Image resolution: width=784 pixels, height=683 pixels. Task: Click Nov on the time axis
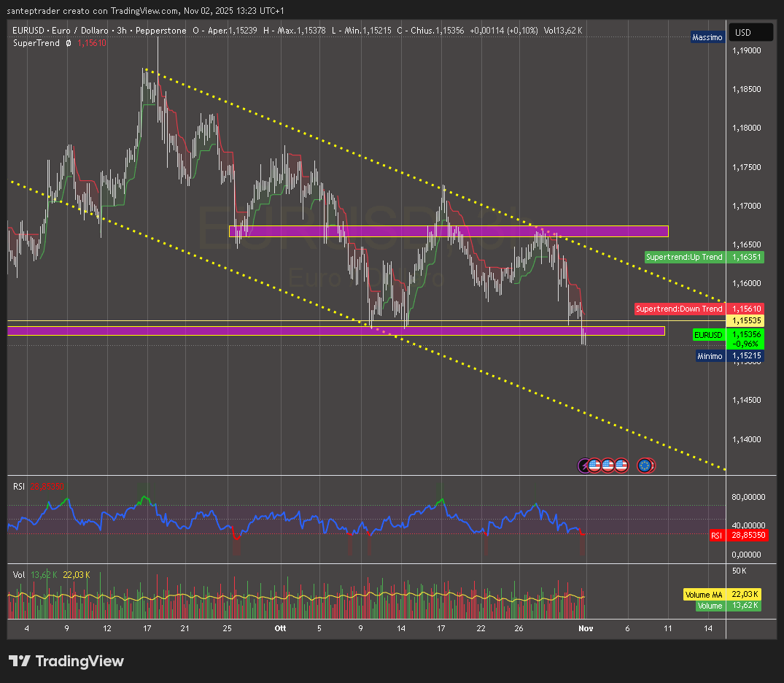click(x=586, y=628)
